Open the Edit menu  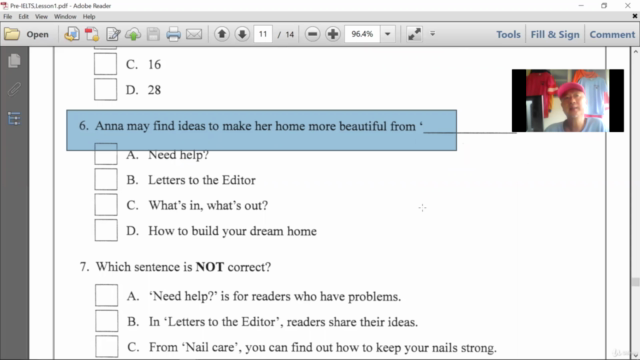click(x=23, y=17)
